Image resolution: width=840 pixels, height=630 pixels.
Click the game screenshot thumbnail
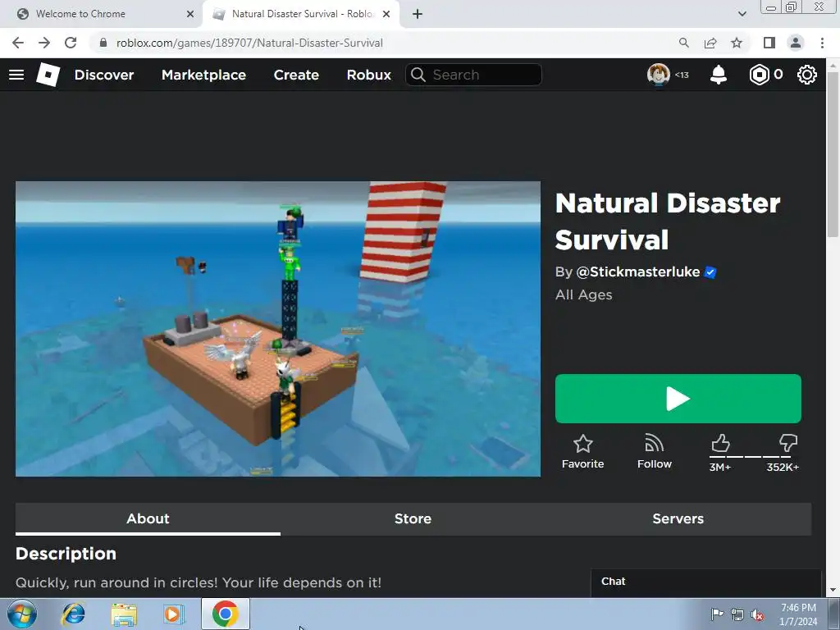278,329
